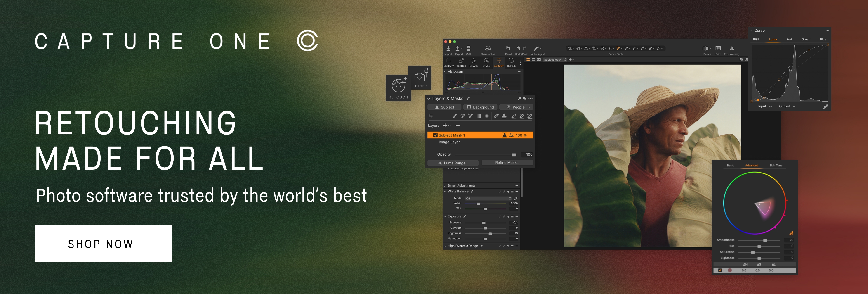Click the large Tether icon tile

(420, 77)
